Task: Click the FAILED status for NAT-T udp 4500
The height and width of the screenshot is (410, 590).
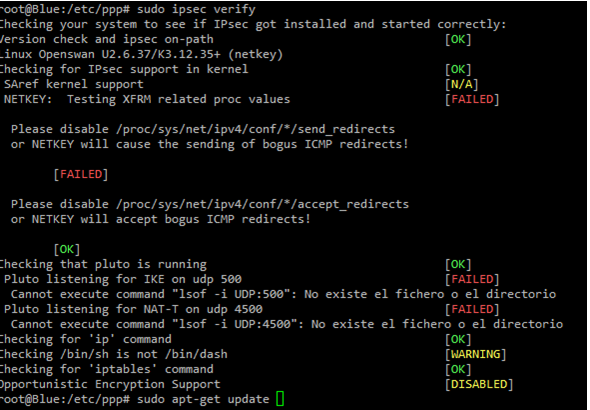Action: pos(472,309)
